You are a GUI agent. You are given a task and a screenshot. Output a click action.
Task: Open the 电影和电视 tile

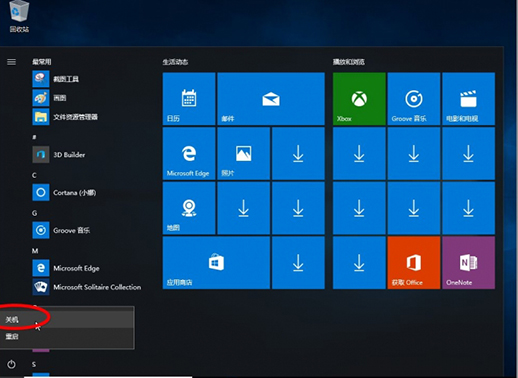[468, 99]
